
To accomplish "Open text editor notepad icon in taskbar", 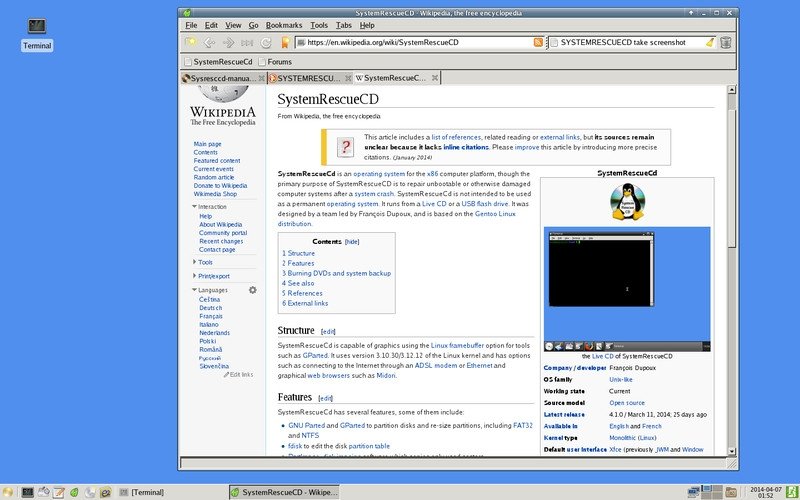I will 59,492.
